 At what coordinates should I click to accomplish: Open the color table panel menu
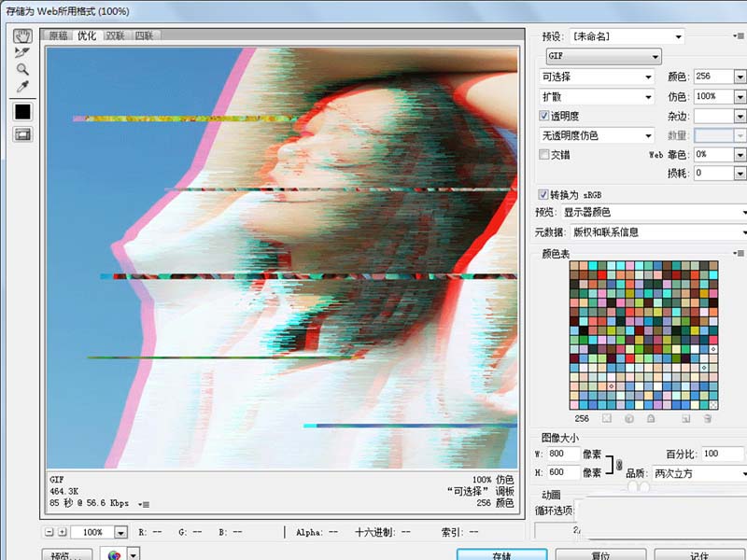(740, 252)
